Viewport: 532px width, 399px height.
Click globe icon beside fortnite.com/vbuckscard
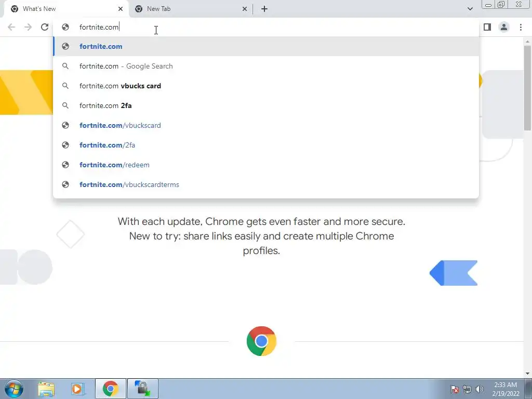(x=65, y=125)
